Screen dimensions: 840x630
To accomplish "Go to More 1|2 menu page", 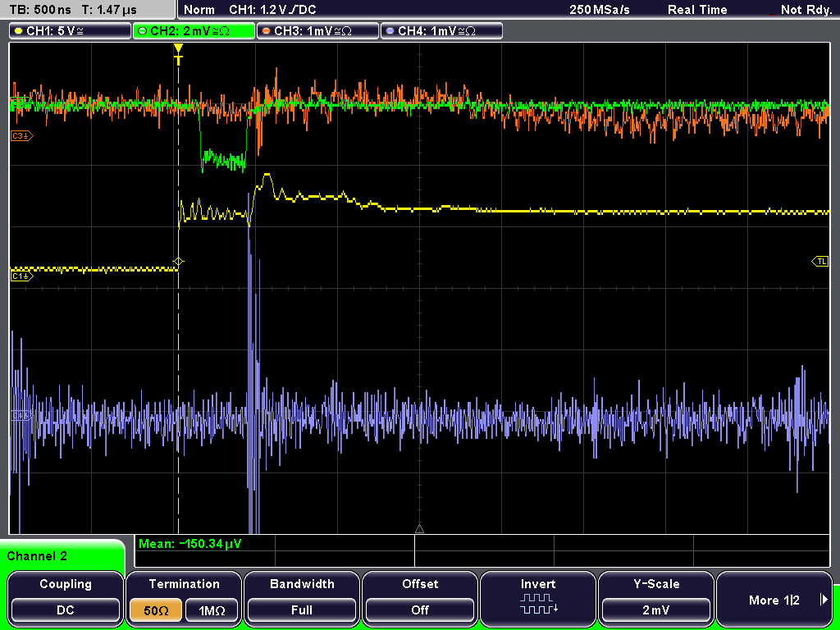I will pos(774,600).
